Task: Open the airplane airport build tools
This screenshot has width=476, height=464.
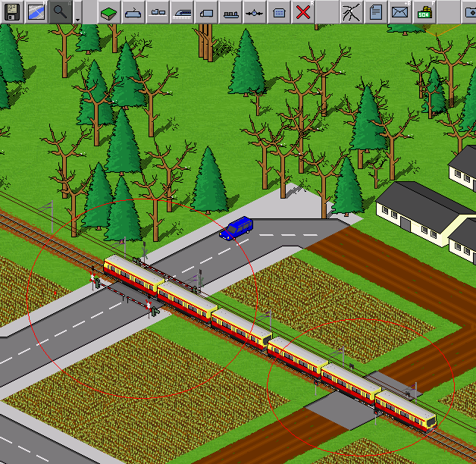Action: point(255,11)
